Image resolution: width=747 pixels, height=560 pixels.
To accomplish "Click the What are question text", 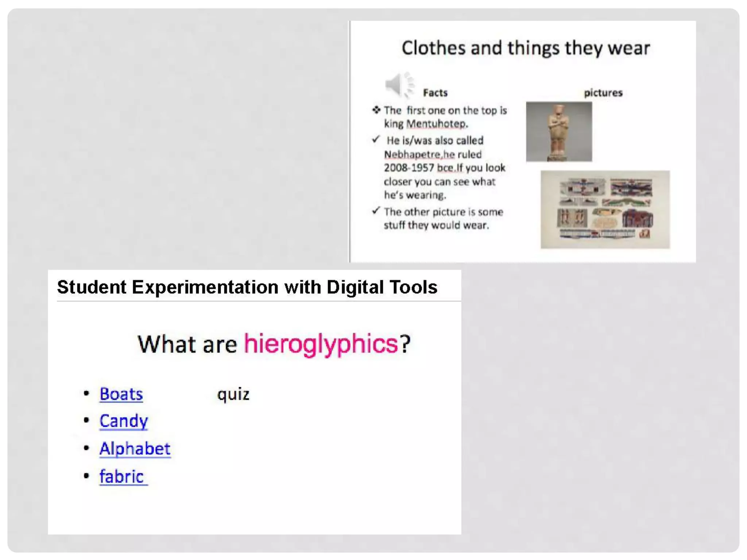I will 187,345.
